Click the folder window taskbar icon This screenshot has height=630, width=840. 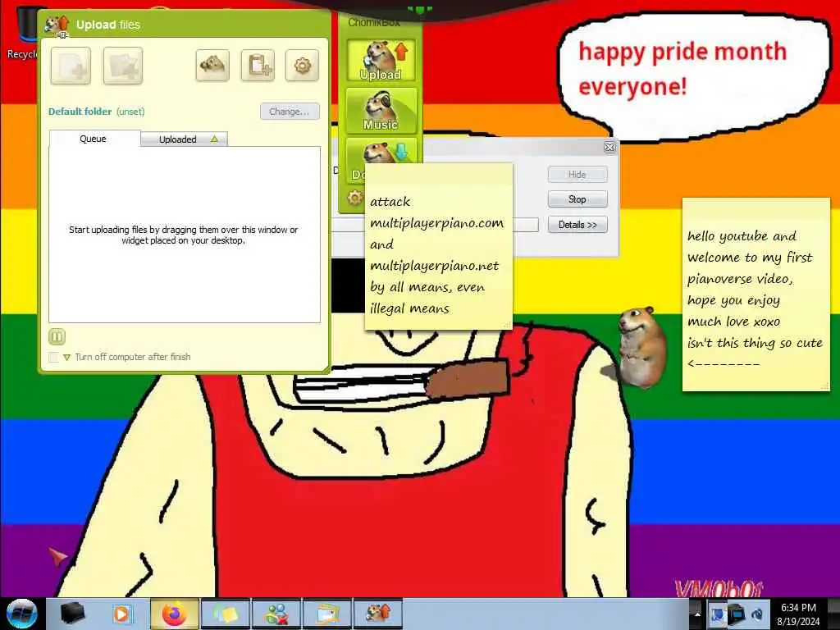[x=327, y=614]
